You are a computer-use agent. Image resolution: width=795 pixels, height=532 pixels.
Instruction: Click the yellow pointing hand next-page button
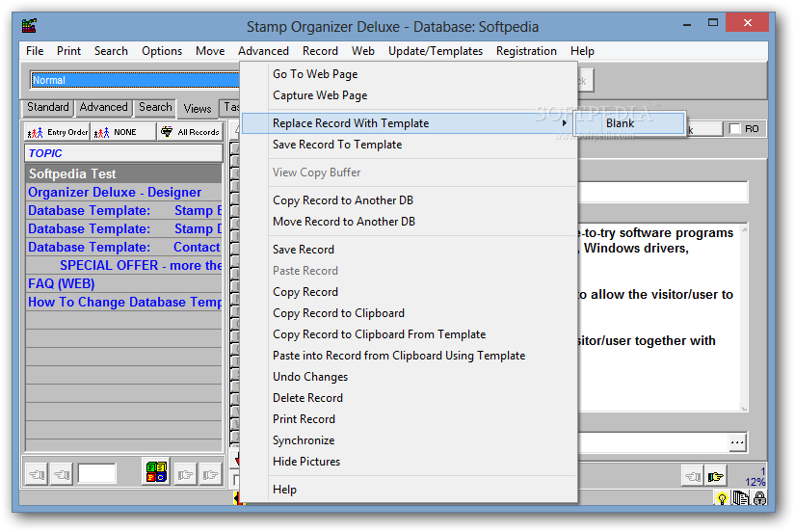(x=716, y=477)
